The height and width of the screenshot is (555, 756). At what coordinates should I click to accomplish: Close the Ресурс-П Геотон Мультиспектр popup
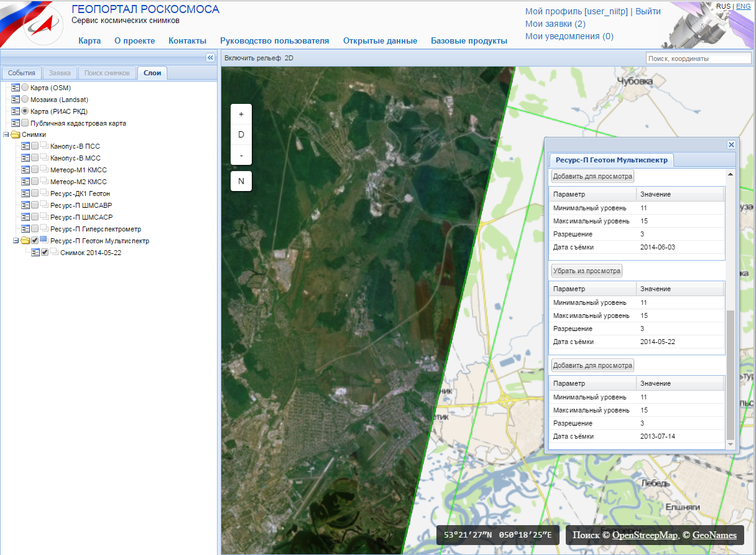point(731,144)
